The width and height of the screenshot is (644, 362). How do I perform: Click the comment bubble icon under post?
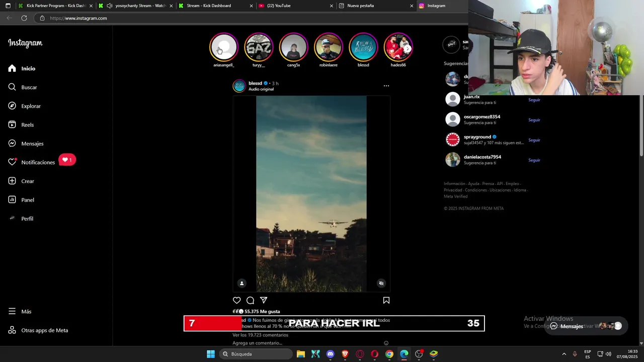click(x=250, y=300)
